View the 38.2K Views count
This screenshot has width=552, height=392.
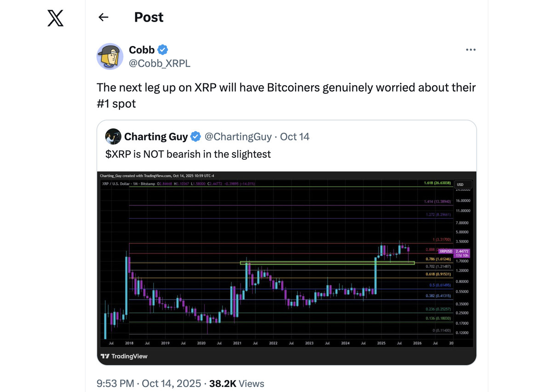click(x=236, y=383)
